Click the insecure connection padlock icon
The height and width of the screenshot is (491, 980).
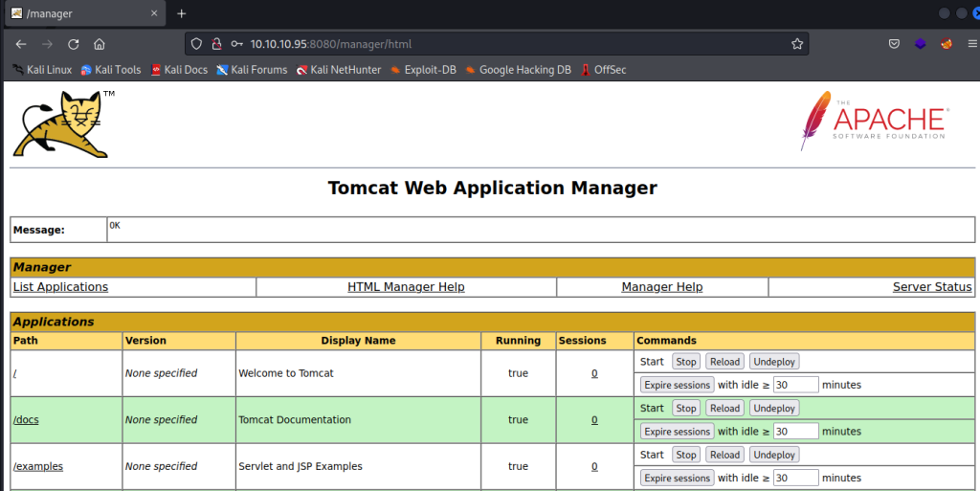[215, 44]
